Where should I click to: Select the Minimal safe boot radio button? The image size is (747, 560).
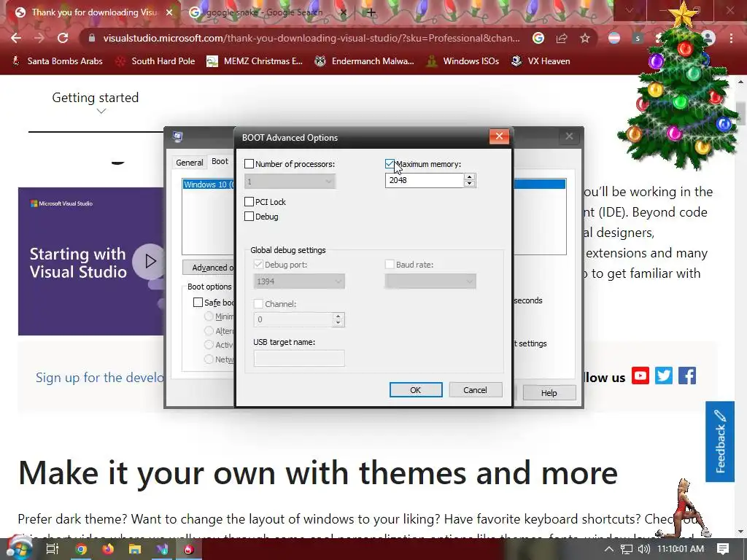[x=209, y=316]
